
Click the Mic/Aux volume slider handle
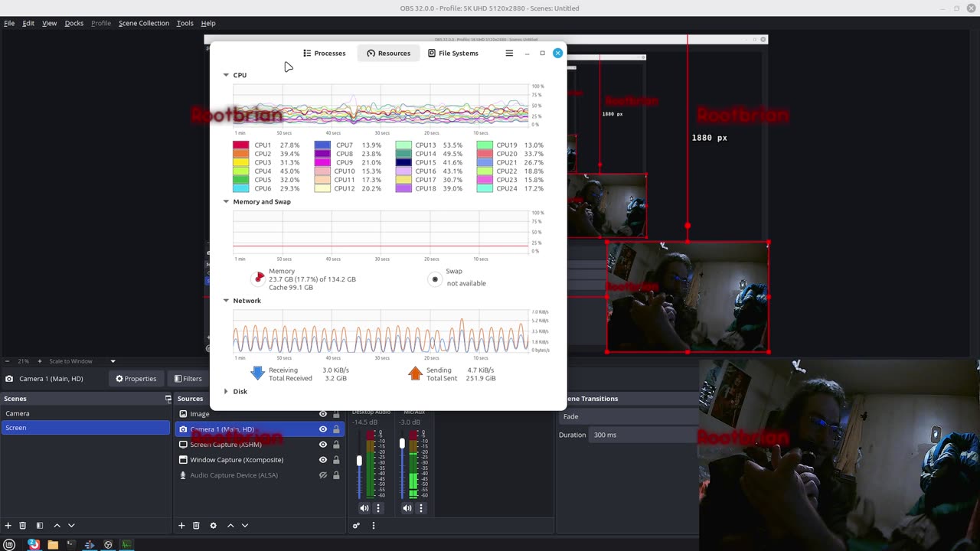[x=402, y=443]
